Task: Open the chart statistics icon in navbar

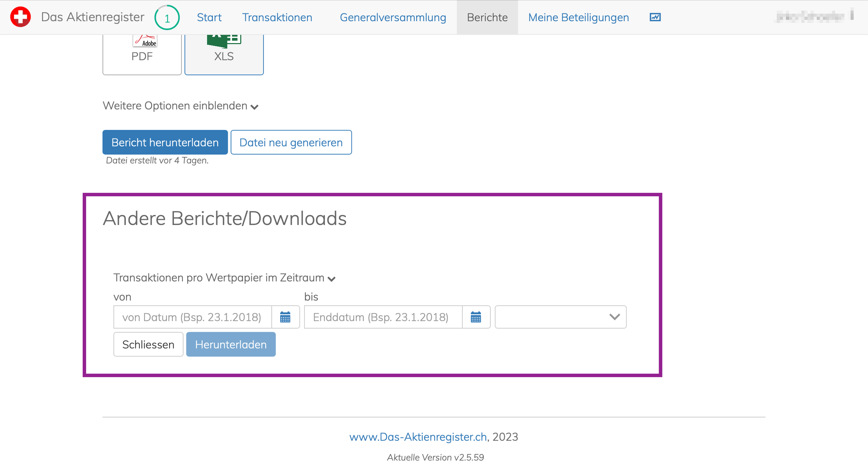Action: [x=655, y=17]
